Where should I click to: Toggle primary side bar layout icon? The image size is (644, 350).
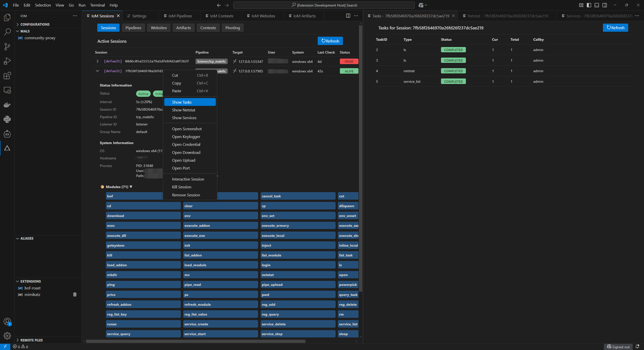[x=589, y=5]
